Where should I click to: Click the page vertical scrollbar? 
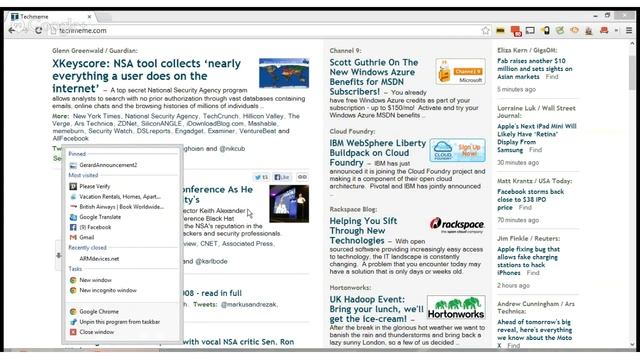click(x=632, y=73)
